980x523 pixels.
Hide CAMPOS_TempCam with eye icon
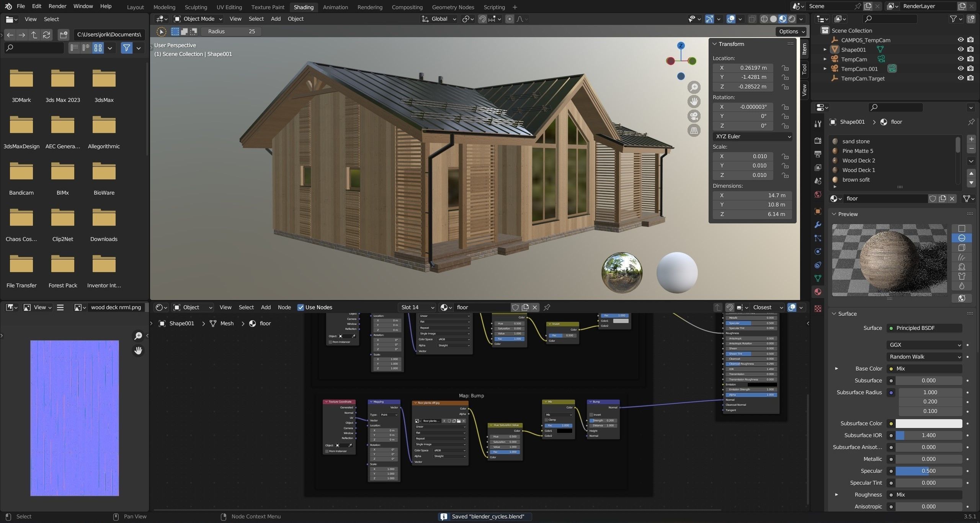(x=960, y=40)
